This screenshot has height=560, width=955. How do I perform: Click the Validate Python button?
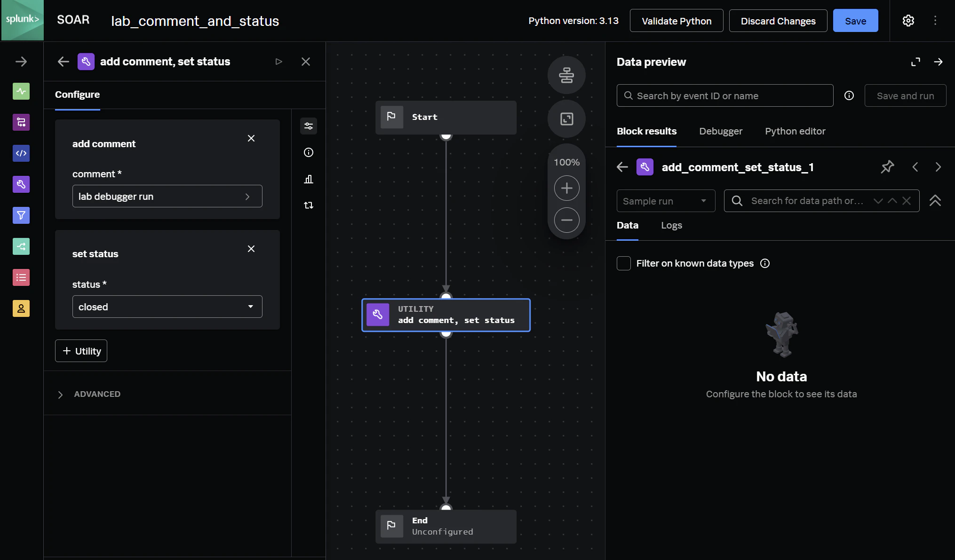[x=676, y=21]
